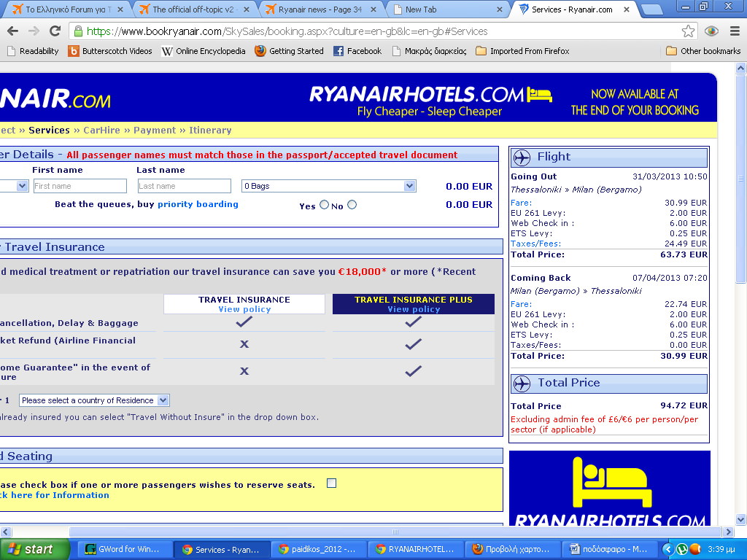This screenshot has width=747, height=560.
Task: Click the Going Out Taxes/Fees link
Action: click(536, 244)
